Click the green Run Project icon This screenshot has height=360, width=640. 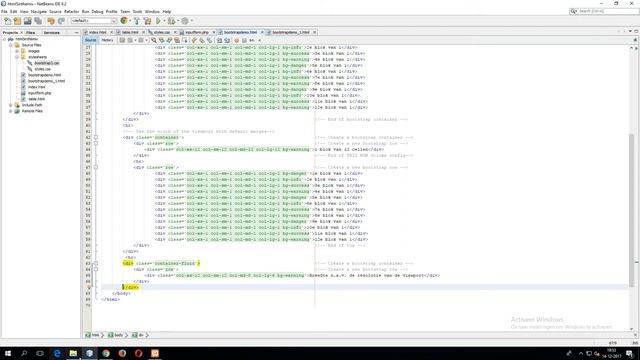tap(158, 21)
